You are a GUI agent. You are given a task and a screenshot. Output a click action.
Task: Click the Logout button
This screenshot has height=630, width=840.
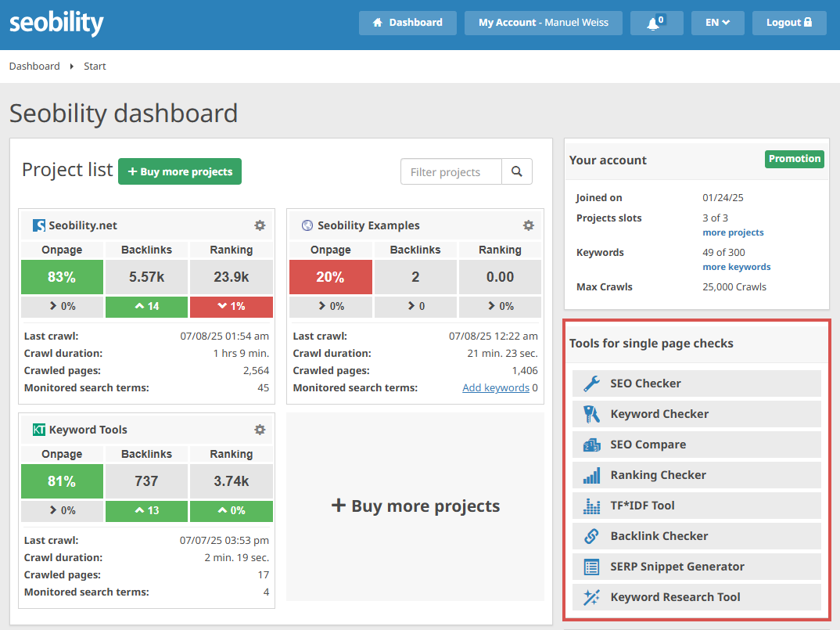coord(789,23)
